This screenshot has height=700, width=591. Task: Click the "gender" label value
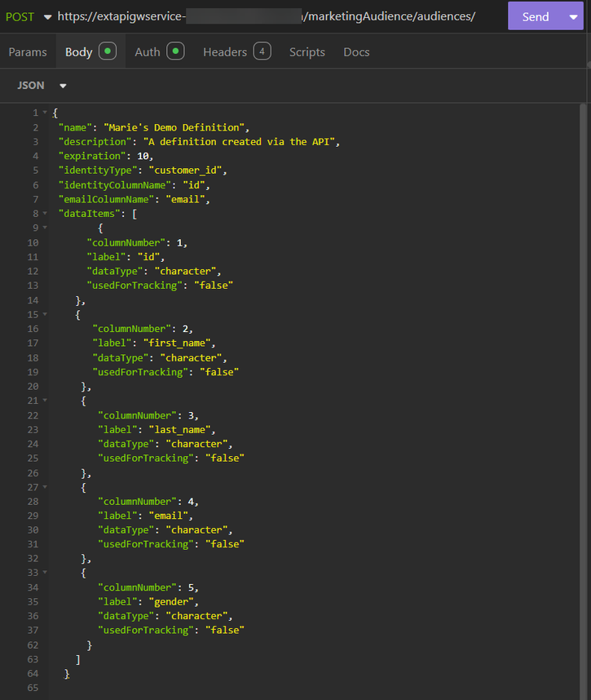pyautogui.click(x=171, y=602)
